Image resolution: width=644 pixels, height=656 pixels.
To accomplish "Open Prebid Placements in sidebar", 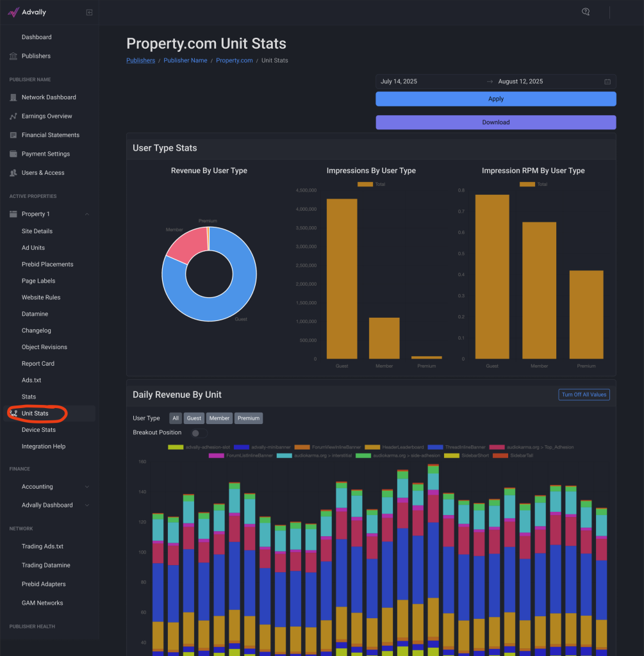I will click(x=47, y=265).
